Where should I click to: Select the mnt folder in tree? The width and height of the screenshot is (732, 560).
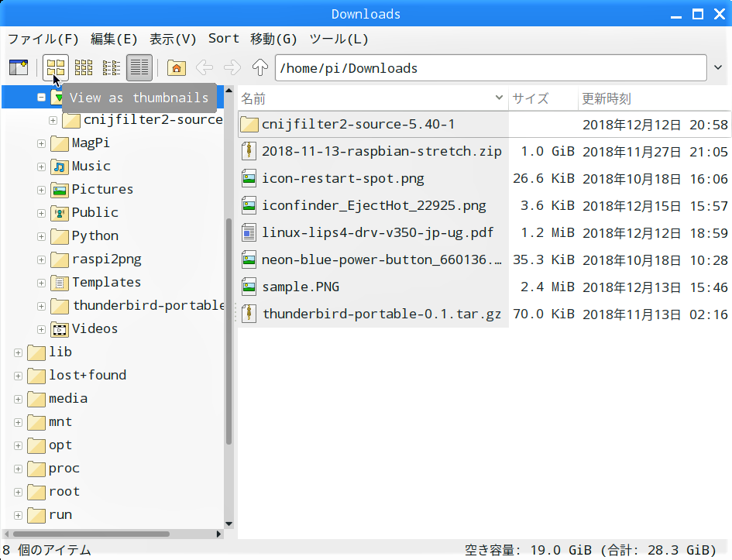50,422
